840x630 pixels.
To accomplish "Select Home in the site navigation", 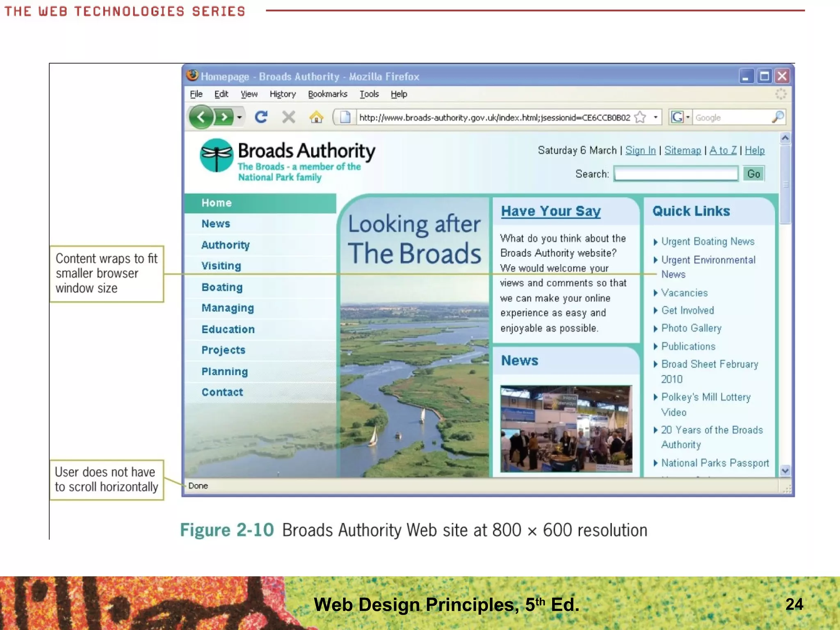I will (x=260, y=203).
